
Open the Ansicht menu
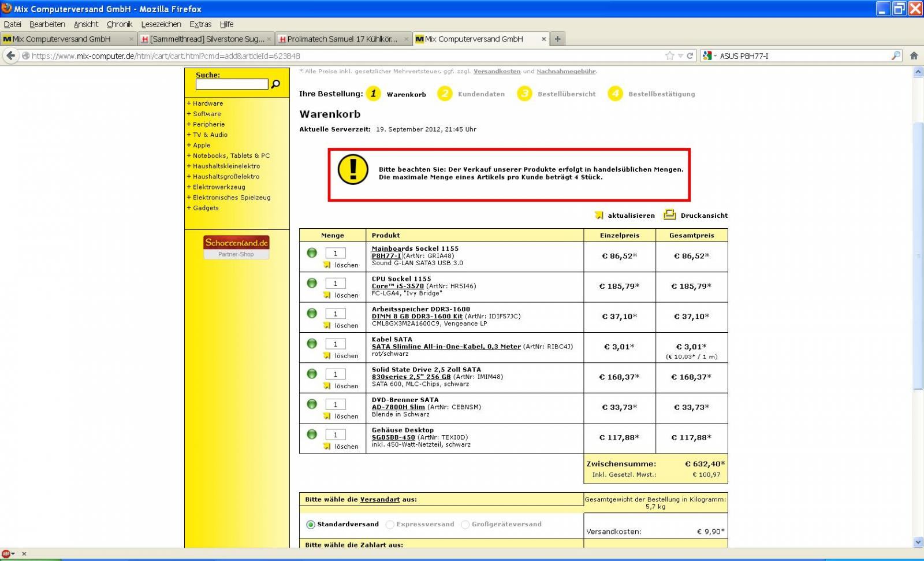tap(86, 24)
